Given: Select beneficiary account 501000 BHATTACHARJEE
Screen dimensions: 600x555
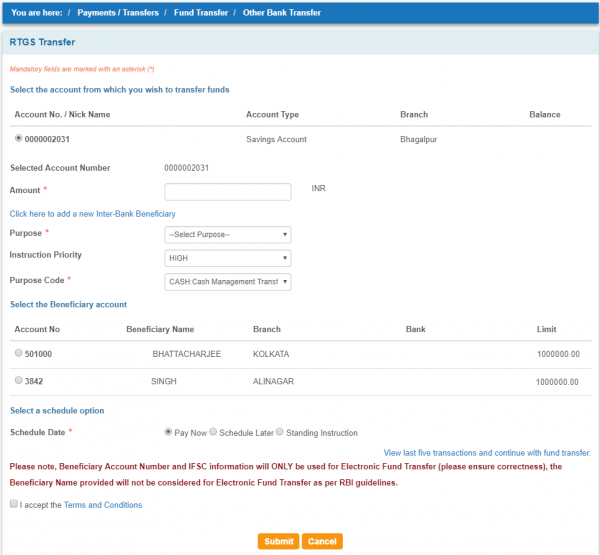Looking at the screenshot, I should tap(19, 354).
